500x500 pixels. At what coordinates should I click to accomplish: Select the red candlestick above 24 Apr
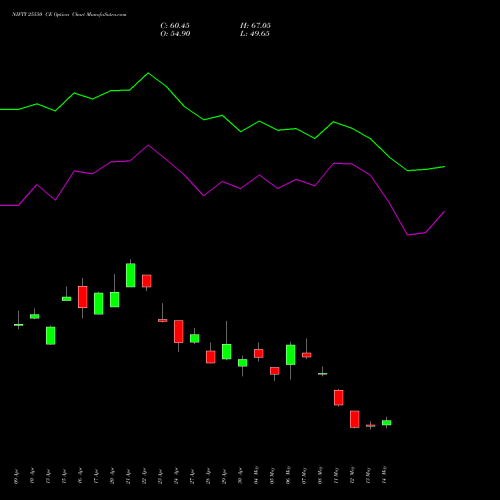coord(179,332)
